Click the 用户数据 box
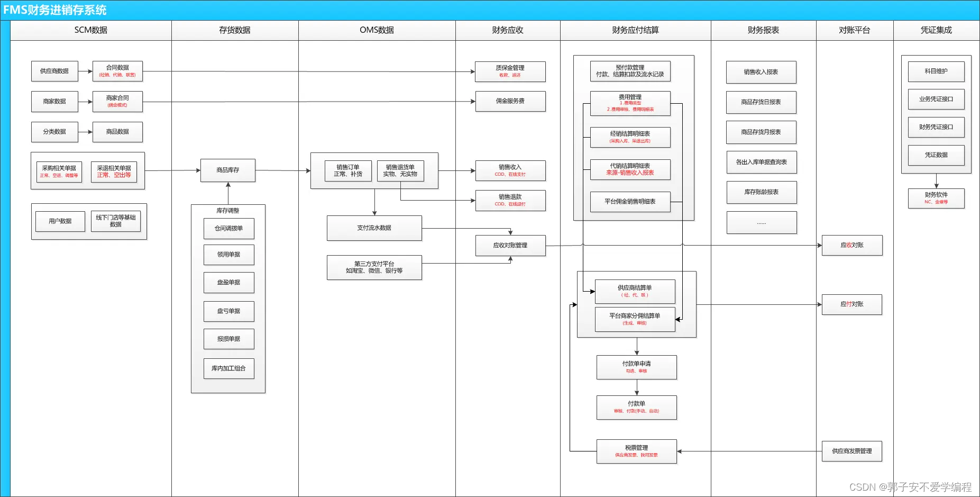980x497 pixels. 60,221
